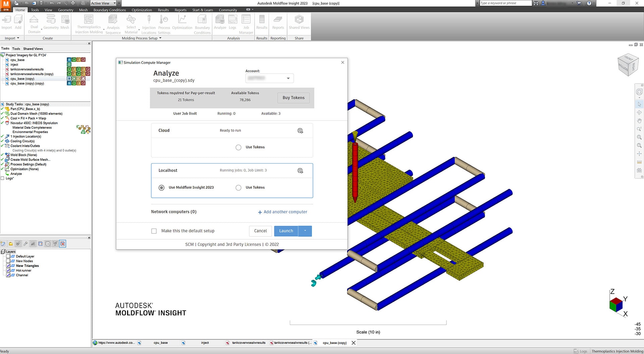Click the keyword search input field
The height and width of the screenshot is (354, 644).
[505, 3]
